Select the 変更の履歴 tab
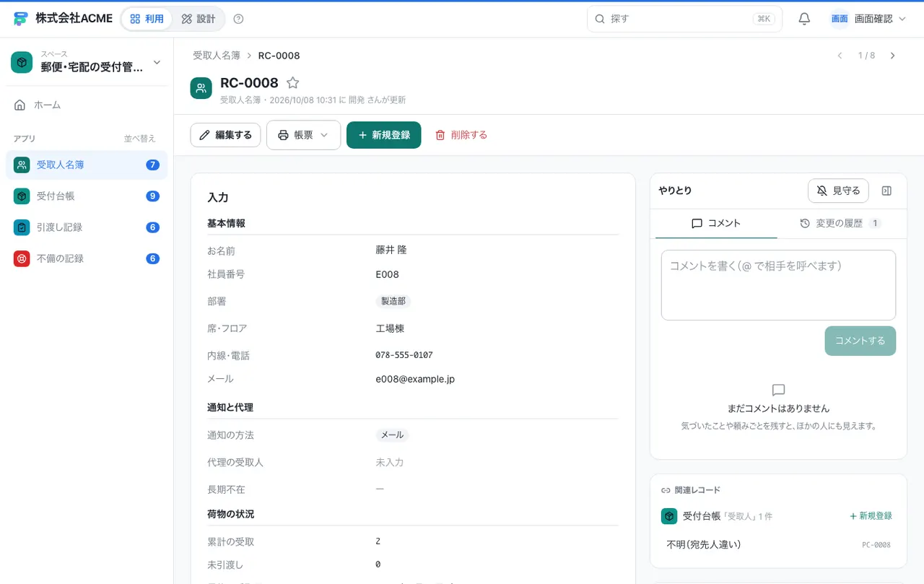This screenshot has height=584, width=924. point(840,224)
